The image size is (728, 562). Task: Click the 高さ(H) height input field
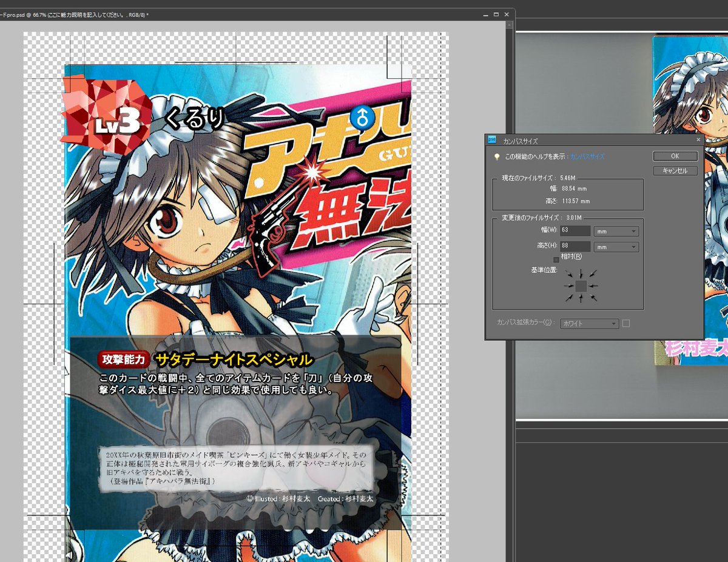click(x=576, y=247)
